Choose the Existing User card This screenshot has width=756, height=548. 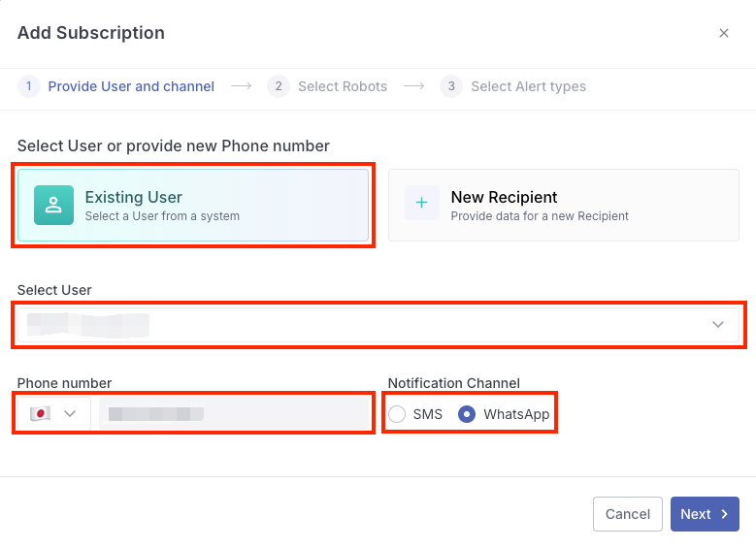click(x=194, y=205)
